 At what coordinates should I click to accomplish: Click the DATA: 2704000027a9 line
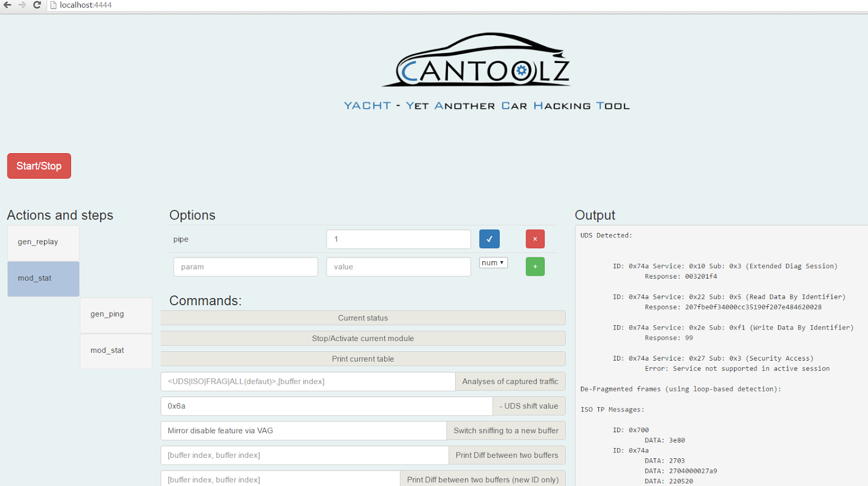(681, 471)
